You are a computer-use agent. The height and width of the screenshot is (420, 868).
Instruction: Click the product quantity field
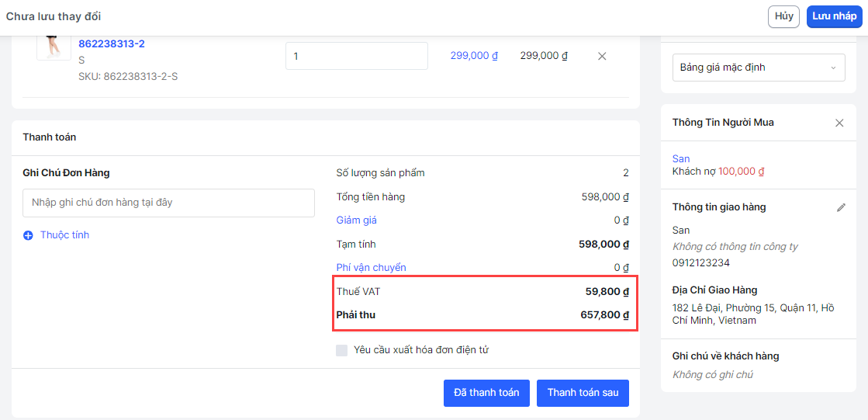coord(356,56)
